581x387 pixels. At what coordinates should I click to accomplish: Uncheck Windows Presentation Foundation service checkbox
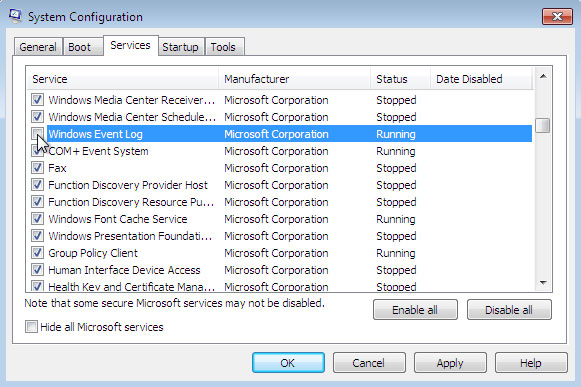coord(37,236)
